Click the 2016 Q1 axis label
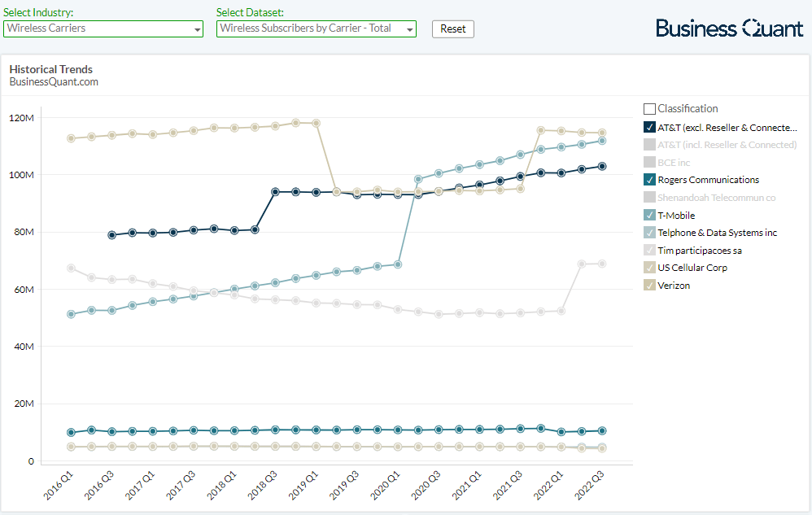 tap(58, 486)
